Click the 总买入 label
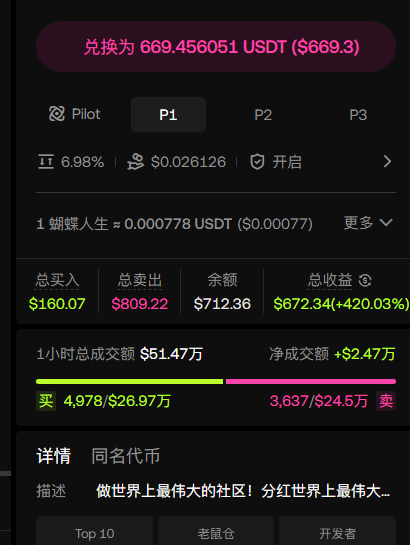 57,280
